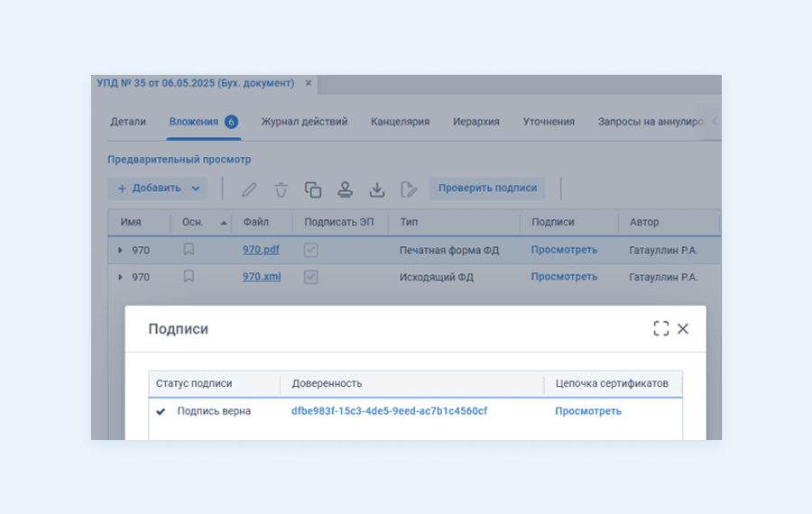Screen dimensions: 812x514
Task: Toggle Подписать ЭП checkbox for 970.pdf
Action: (310, 250)
